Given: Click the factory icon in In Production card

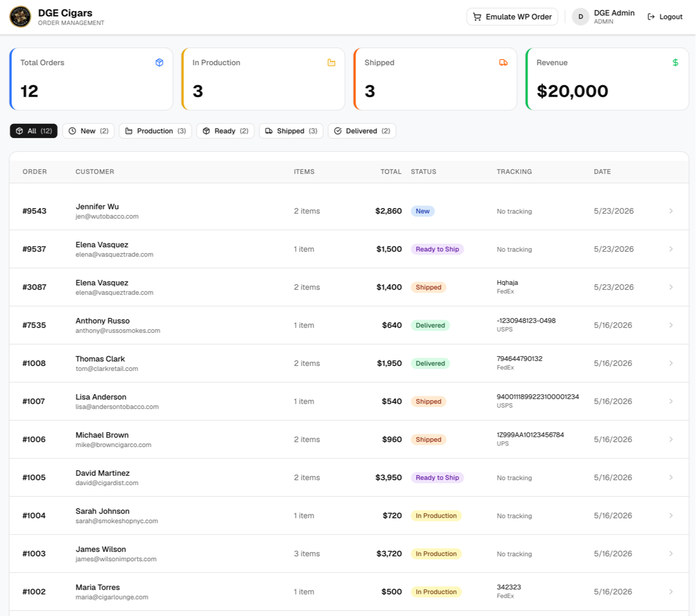Looking at the screenshot, I should (331, 62).
